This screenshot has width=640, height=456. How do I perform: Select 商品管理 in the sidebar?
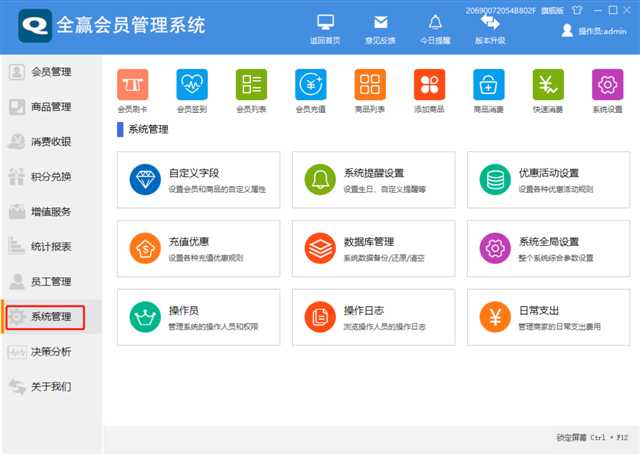coord(51,107)
